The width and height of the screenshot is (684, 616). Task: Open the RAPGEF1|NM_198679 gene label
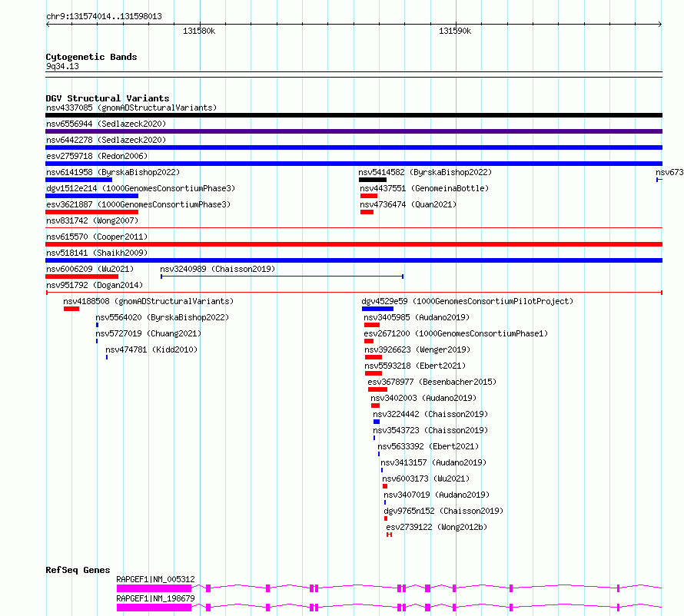coord(155,598)
